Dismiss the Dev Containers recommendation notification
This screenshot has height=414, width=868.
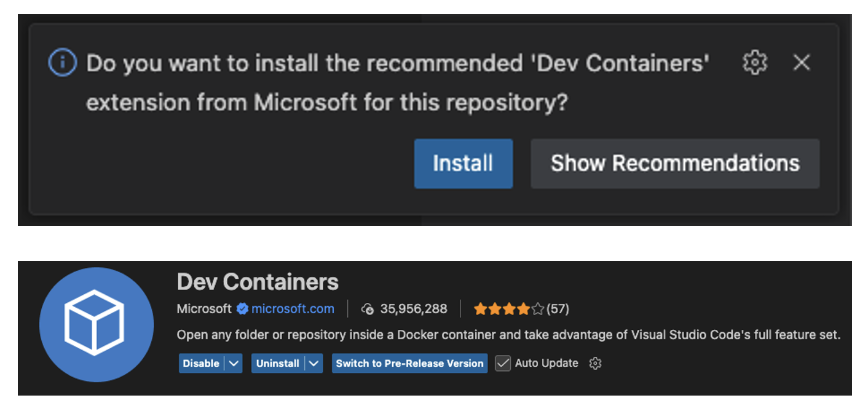point(802,63)
